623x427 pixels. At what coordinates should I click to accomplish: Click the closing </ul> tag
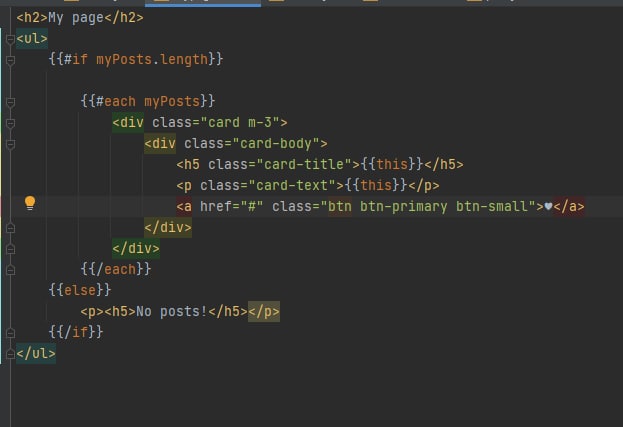pyautogui.click(x=36, y=354)
